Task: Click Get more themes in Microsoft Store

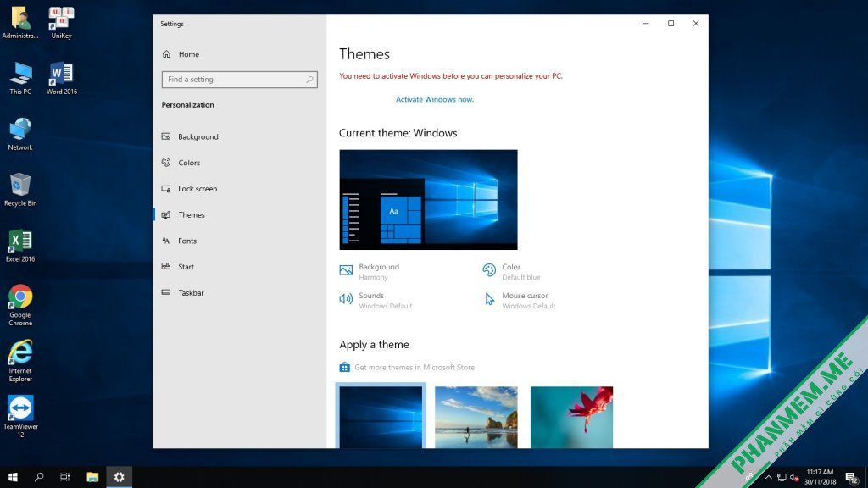Action: [407, 368]
